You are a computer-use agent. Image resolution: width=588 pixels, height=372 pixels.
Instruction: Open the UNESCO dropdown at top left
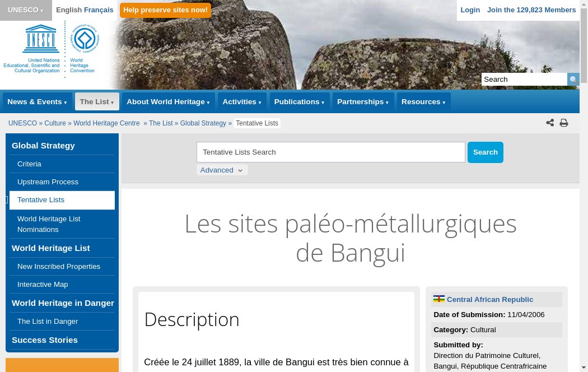(26, 10)
